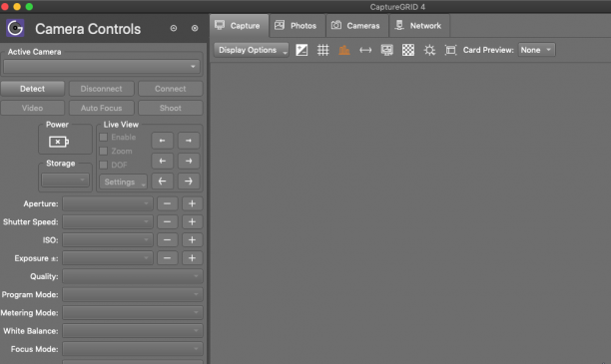The width and height of the screenshot is (611, 364).
Task: Open the Metering Mode dropdown
Action: [133, 312]
